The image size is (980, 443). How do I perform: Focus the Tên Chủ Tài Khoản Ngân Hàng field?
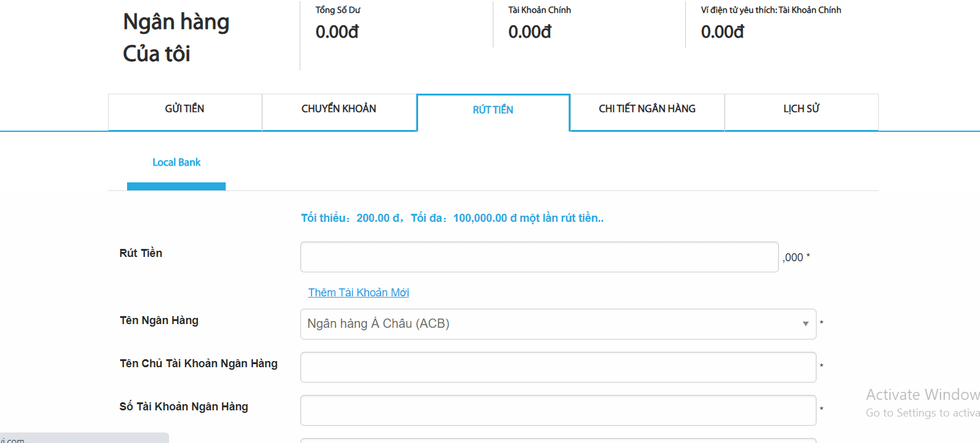tap(558, 367)
